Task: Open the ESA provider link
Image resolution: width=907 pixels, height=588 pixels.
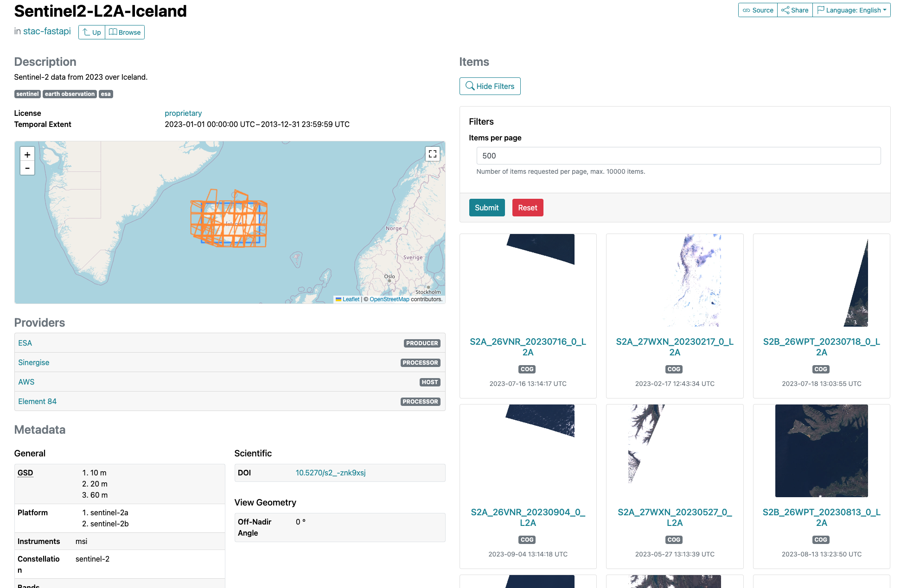Action: pos(25,343)
